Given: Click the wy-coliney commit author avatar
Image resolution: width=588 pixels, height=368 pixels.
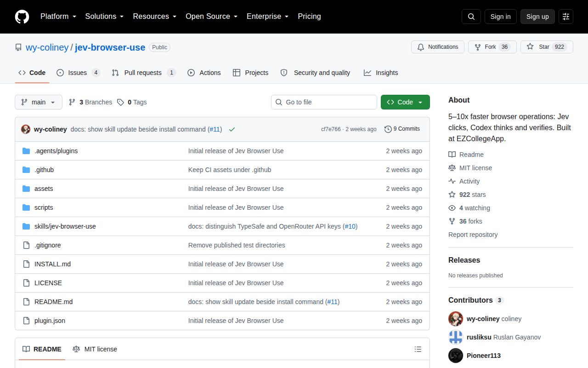Looking at the screenshot, I should (26, 129).
